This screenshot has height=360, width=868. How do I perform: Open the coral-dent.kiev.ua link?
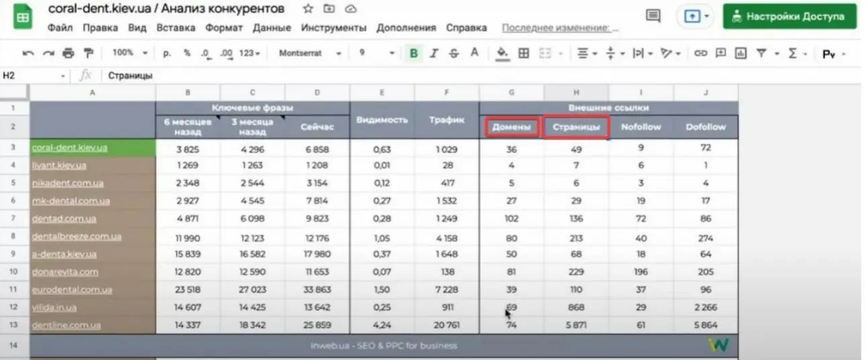[x=69, y=148]
